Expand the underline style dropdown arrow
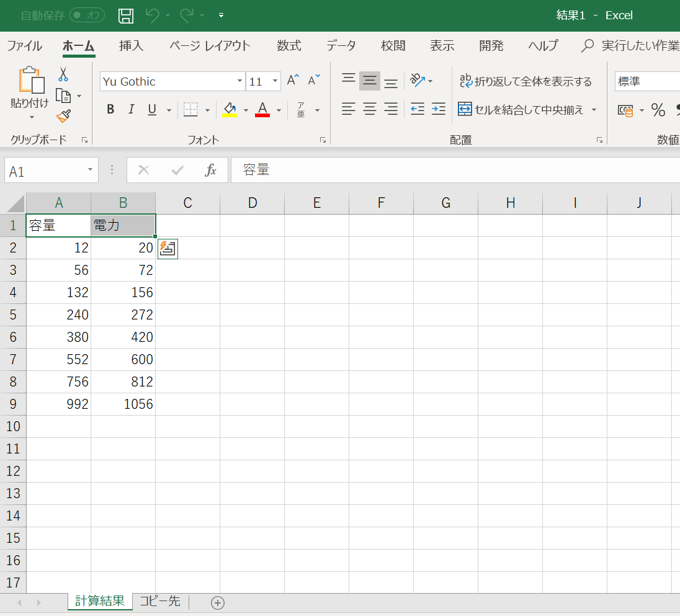The width and height of the screenshot is (680, 616). tap(169, 110)
